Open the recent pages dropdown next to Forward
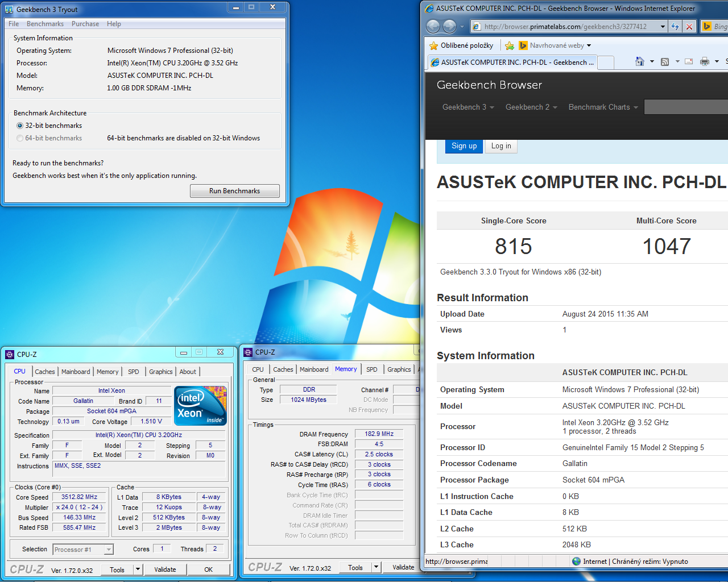The width and height of the screenshot is (728, 582). point(462,27)
